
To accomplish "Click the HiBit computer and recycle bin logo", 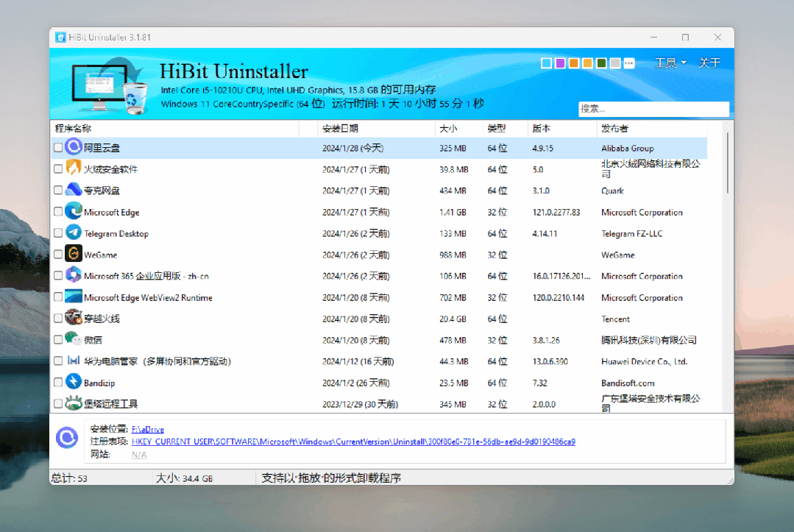I will [109, 85].
